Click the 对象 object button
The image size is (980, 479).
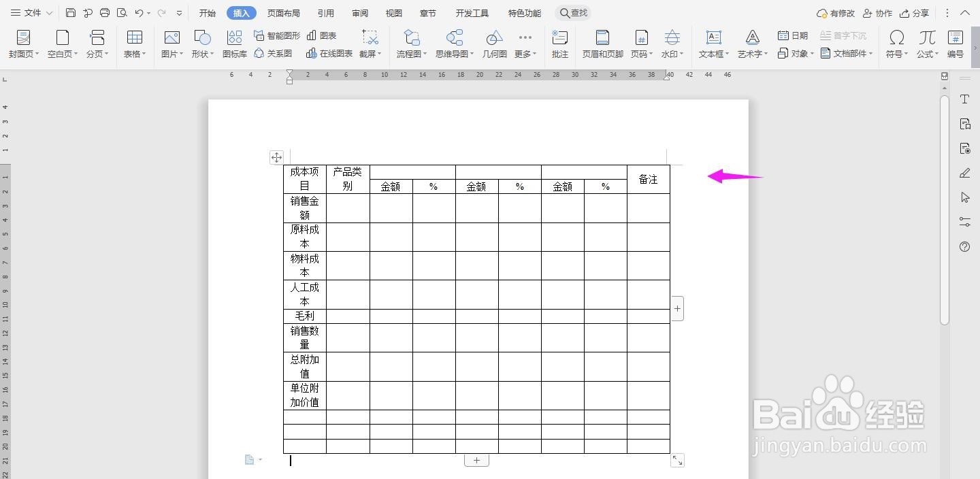pos(794,53)
